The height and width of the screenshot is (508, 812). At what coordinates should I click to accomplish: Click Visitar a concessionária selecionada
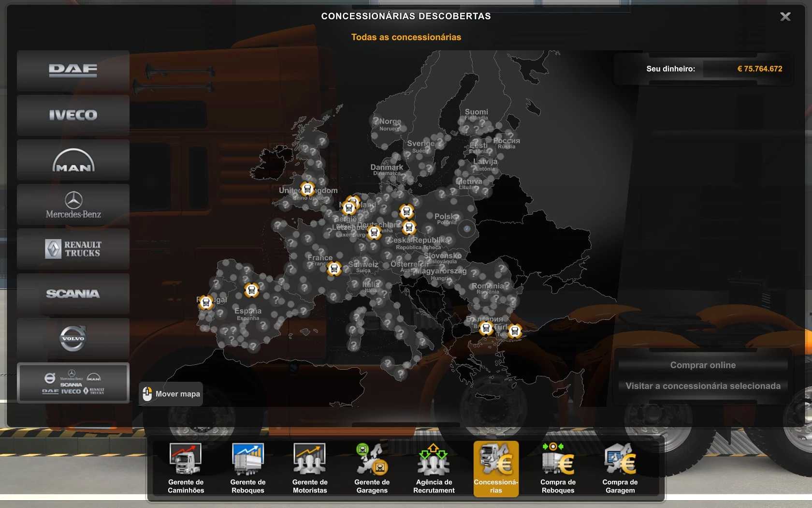coord(703,386)
